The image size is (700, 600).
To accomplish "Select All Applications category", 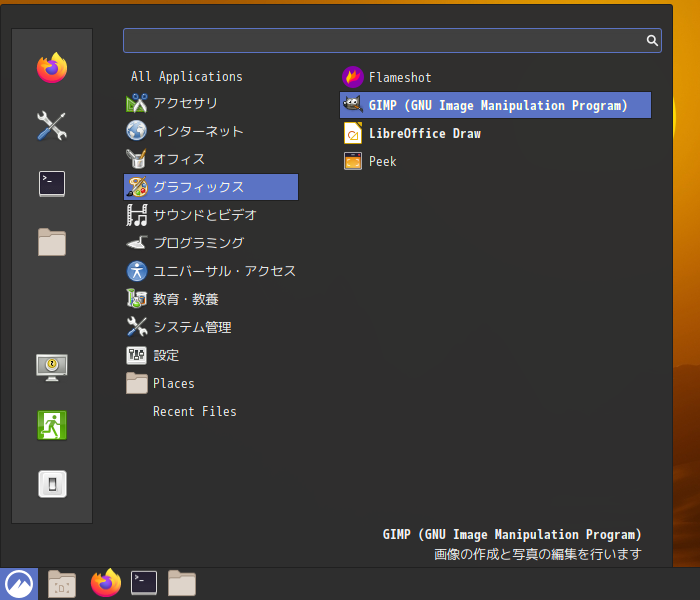I will click(x=187, y=76).
